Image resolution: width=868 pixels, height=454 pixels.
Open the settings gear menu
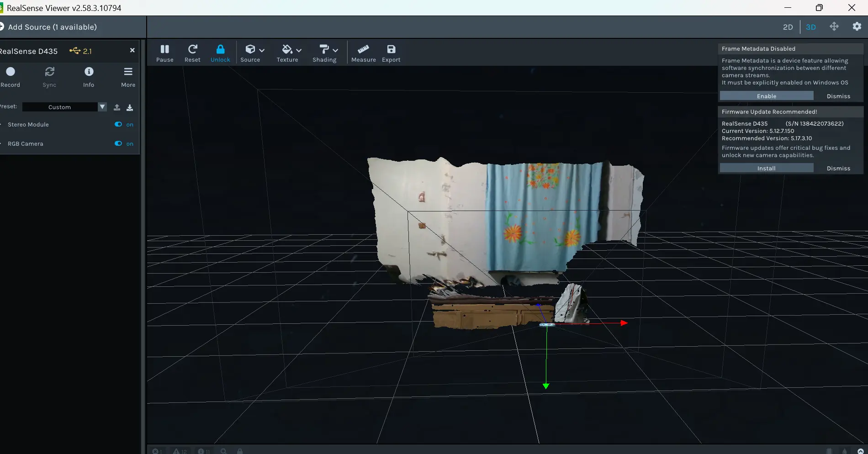[857, 26]
